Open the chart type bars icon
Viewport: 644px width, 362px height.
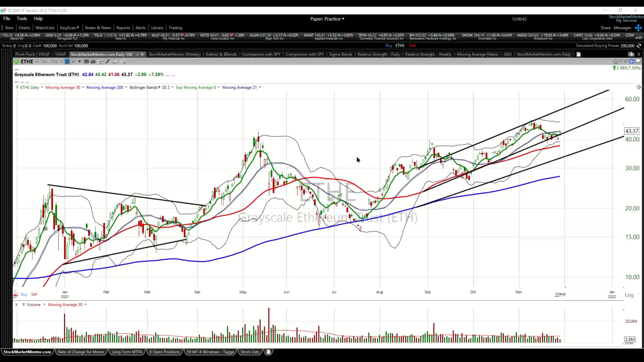[93, 62]
